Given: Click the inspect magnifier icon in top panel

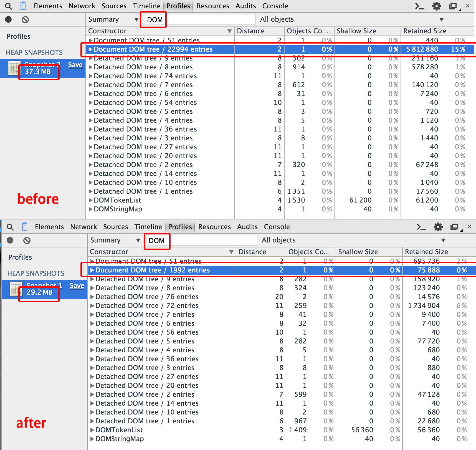Looking at the screenshot, I should pyautogui.click(x=9, y=6).
